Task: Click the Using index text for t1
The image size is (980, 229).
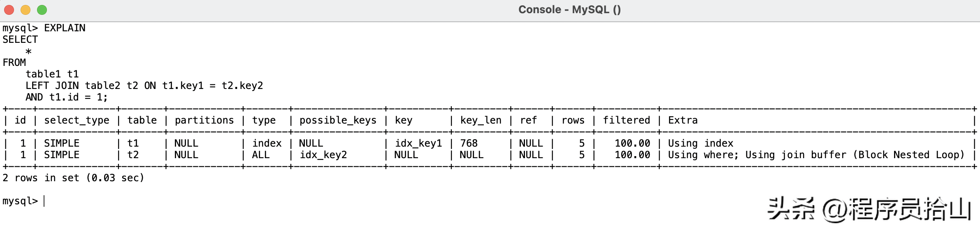Action: tap(700, 143)
